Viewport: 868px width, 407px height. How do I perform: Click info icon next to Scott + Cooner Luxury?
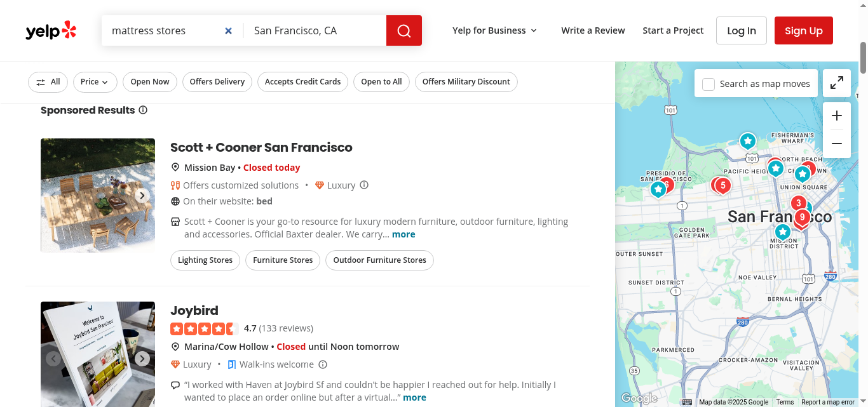364,185
